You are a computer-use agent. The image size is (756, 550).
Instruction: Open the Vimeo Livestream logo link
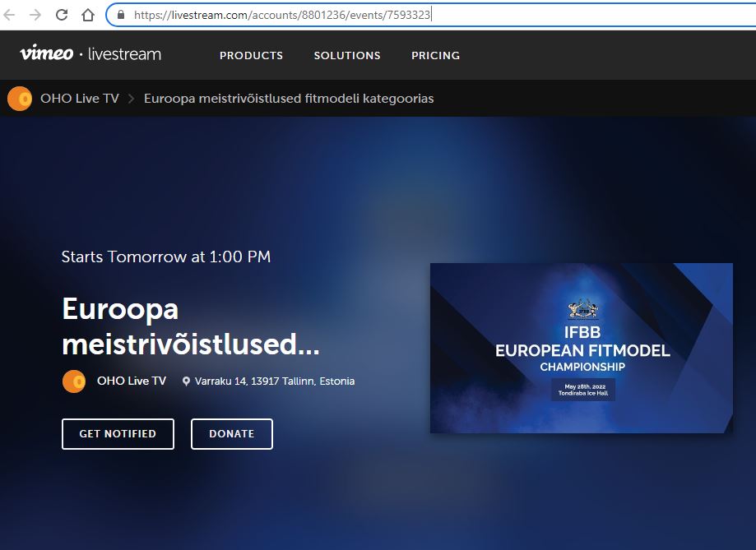[90, 53]
